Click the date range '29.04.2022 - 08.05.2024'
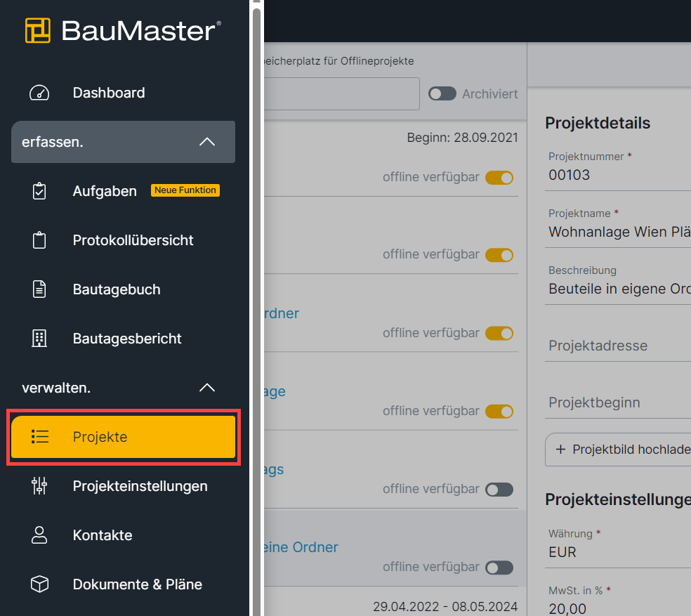The height and width of the screenshot is (616, 691). click(445, 607)
